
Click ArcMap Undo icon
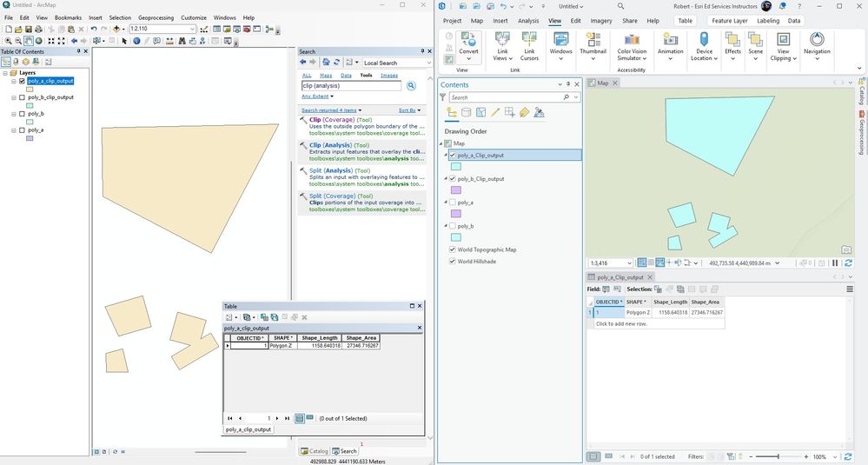[94, 29]
